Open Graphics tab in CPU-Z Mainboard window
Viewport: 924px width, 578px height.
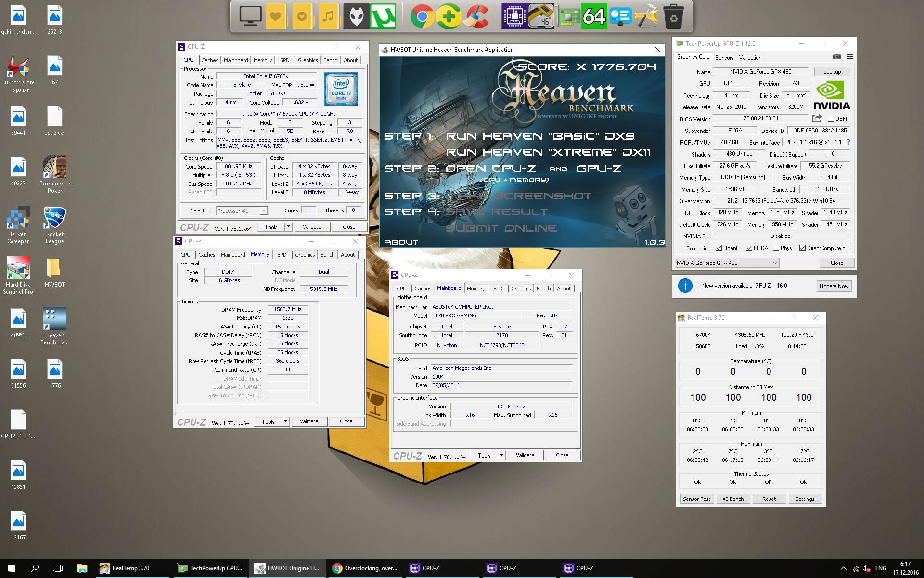point(521,289)
